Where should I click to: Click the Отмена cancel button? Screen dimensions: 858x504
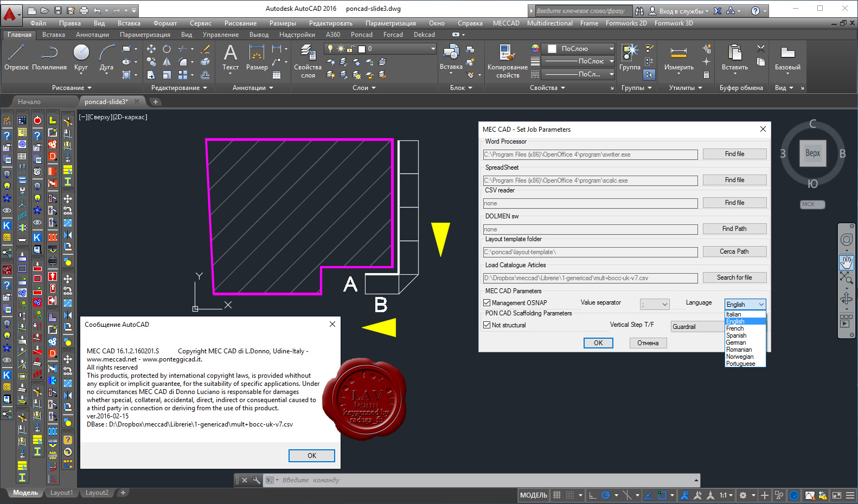click(648, 343)
